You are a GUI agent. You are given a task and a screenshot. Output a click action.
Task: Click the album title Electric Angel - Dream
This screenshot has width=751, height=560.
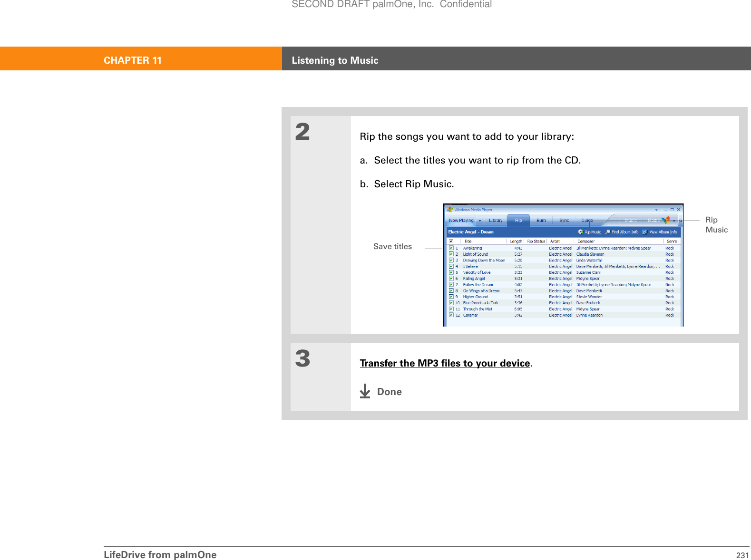pos(471,232)
